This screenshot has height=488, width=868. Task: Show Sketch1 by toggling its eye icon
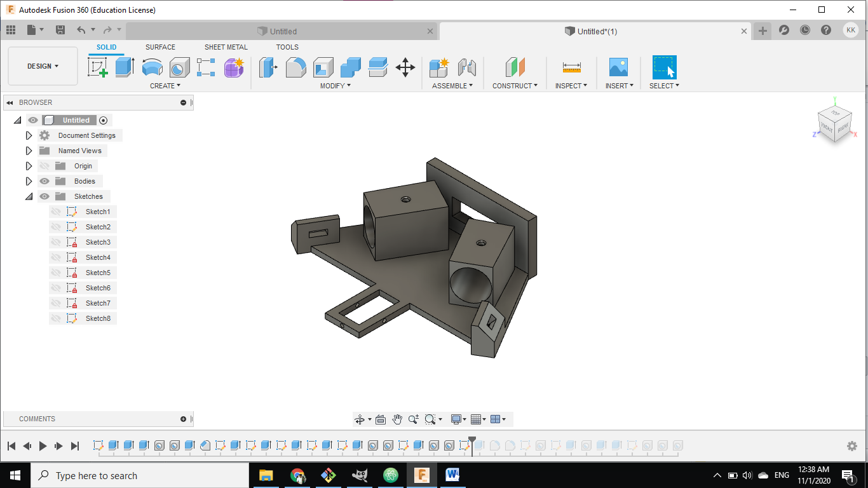point(56,212)
